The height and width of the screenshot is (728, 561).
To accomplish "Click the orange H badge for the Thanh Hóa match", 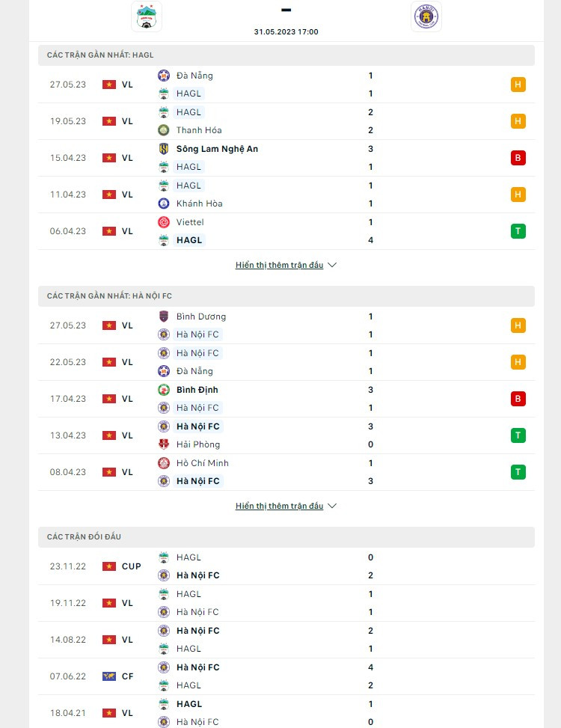I will click(518, 121).
